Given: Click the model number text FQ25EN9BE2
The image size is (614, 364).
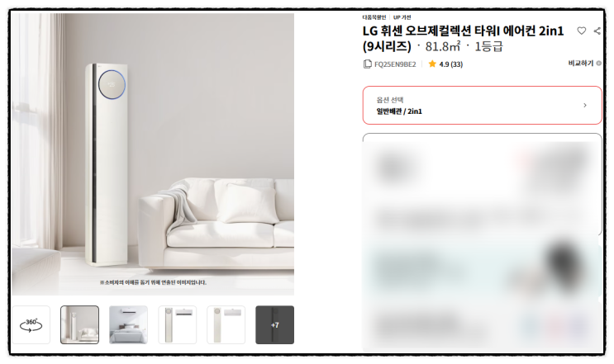Looking at the screenshot, I should (395, 64).
